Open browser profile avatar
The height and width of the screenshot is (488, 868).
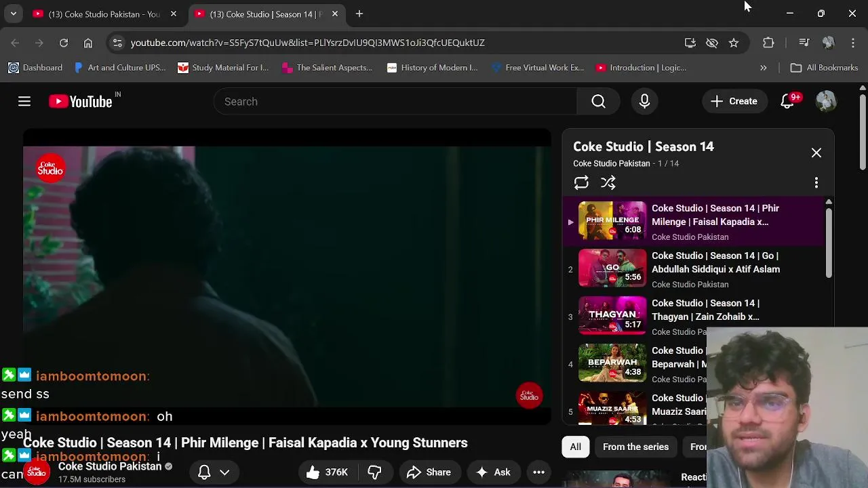point(828,43)
